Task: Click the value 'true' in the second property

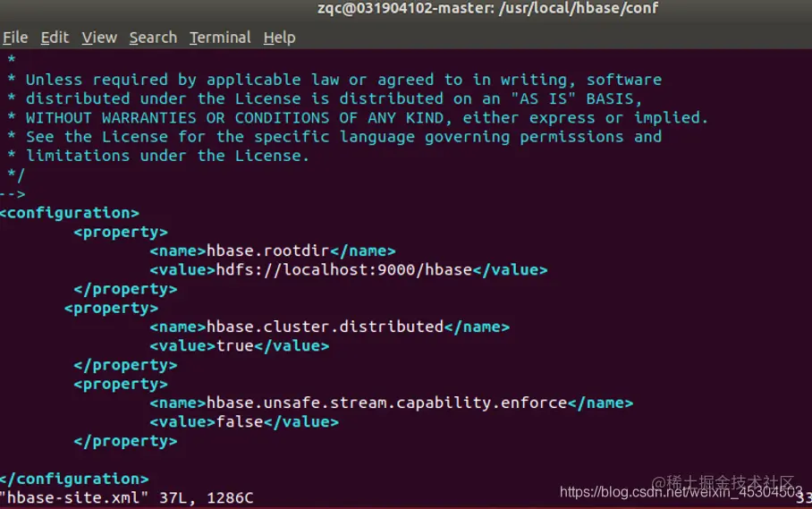Action: [x=234, y=346]
